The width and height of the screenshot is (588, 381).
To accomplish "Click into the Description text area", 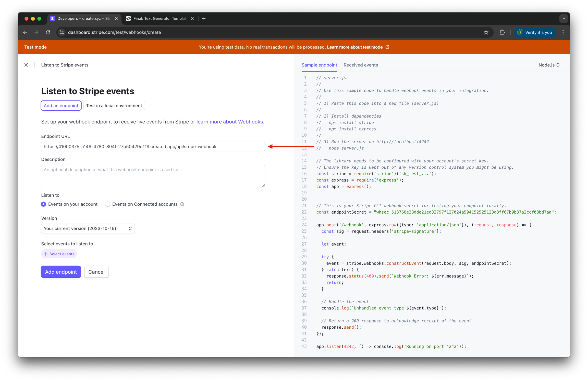I will point(153,176).
